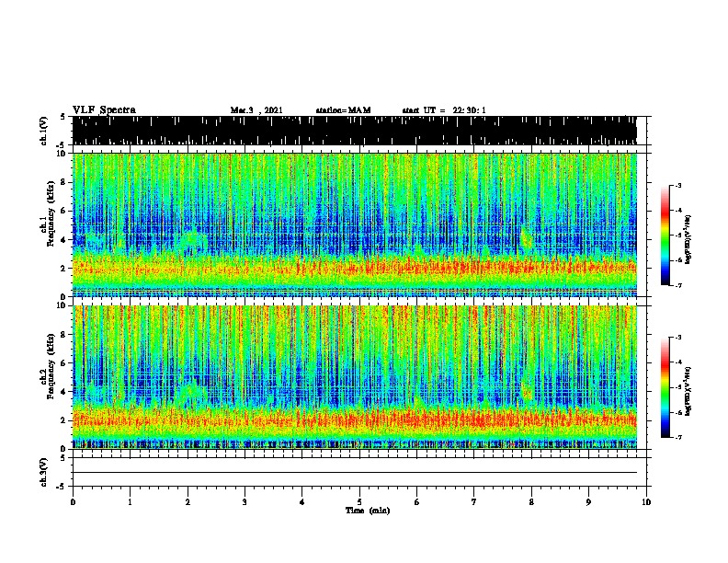The image size is (728, 563).
Task: Click the "4" time axis tick label
Action: point(302,502)
